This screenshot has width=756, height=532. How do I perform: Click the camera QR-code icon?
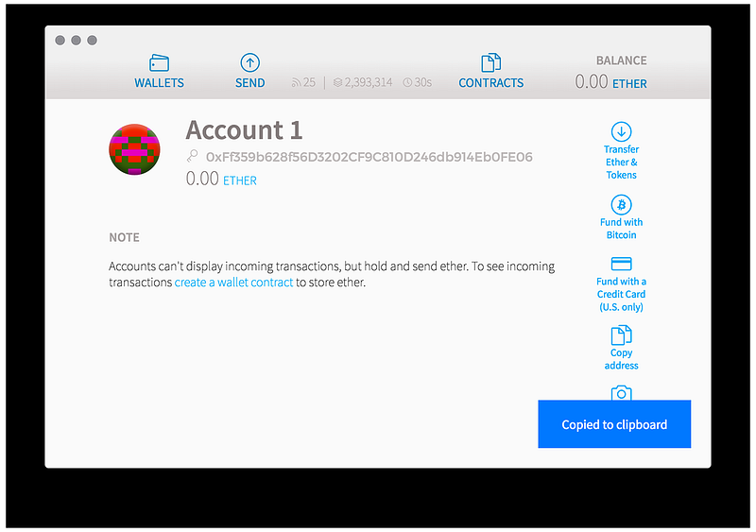pos(621,392)
